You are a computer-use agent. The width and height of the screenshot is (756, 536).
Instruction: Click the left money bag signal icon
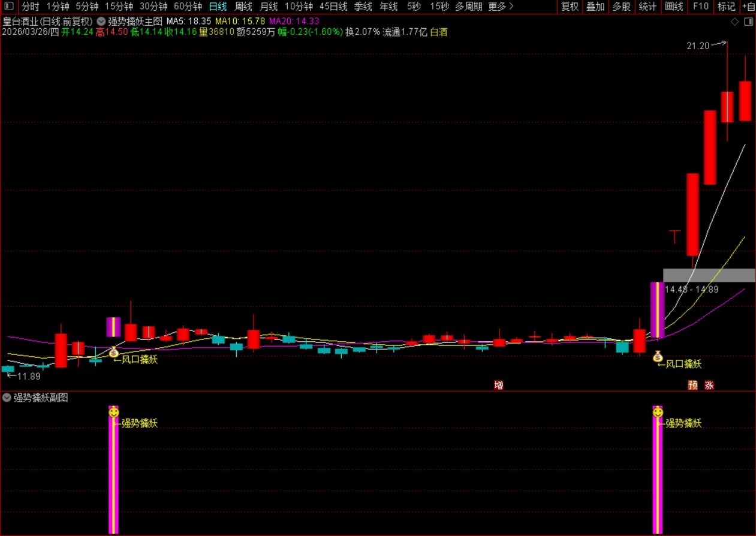[x=114, y=352]
